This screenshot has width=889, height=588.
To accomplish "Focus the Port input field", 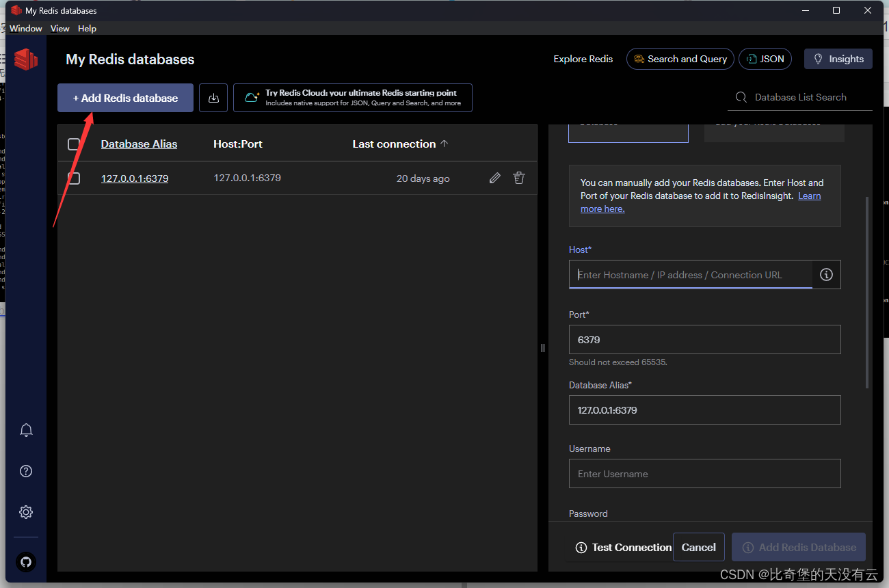I will coord(705,339).
